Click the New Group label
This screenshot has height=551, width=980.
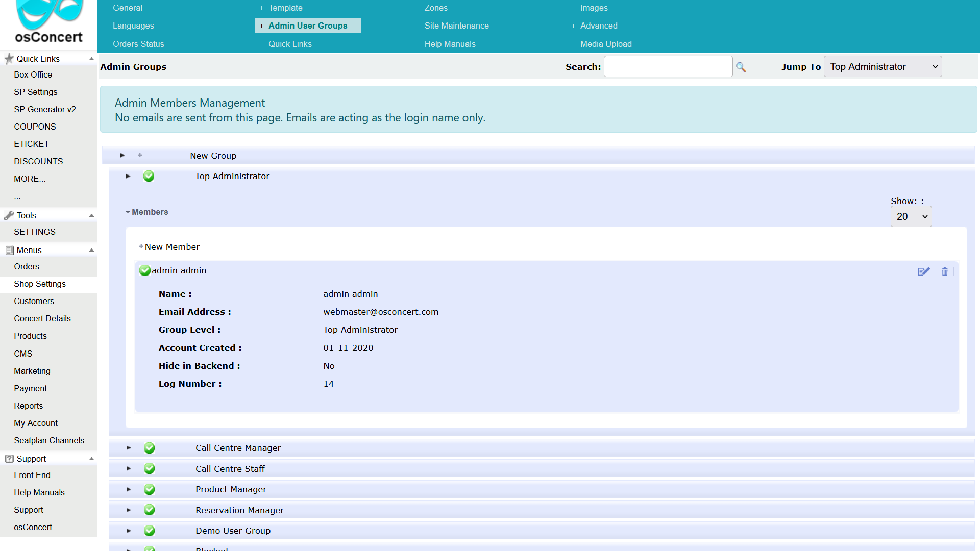213,156
